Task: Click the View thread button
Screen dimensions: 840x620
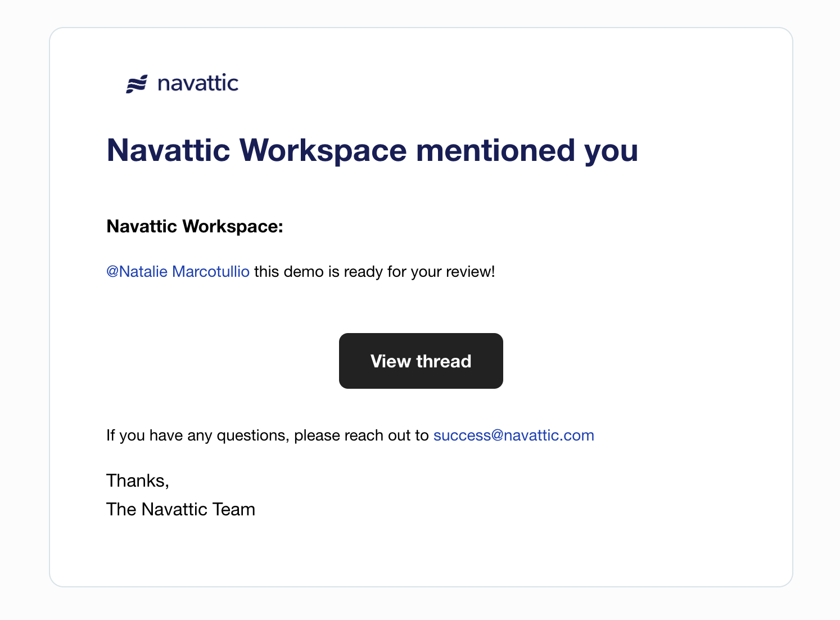Action: pyautogui.click(x=421, y=361)
